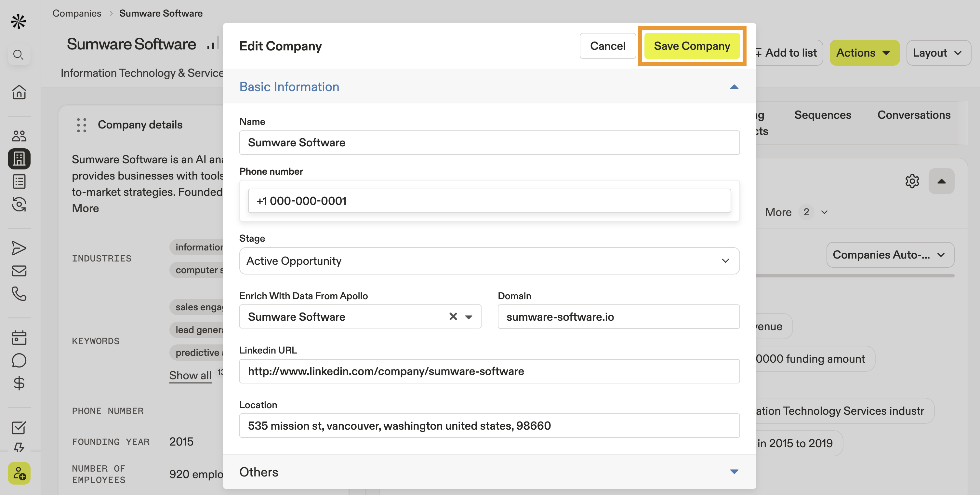This screenshot has height=495, width=980.
Task: Open the search icon in sidebar
Action: tap(18, 55)
